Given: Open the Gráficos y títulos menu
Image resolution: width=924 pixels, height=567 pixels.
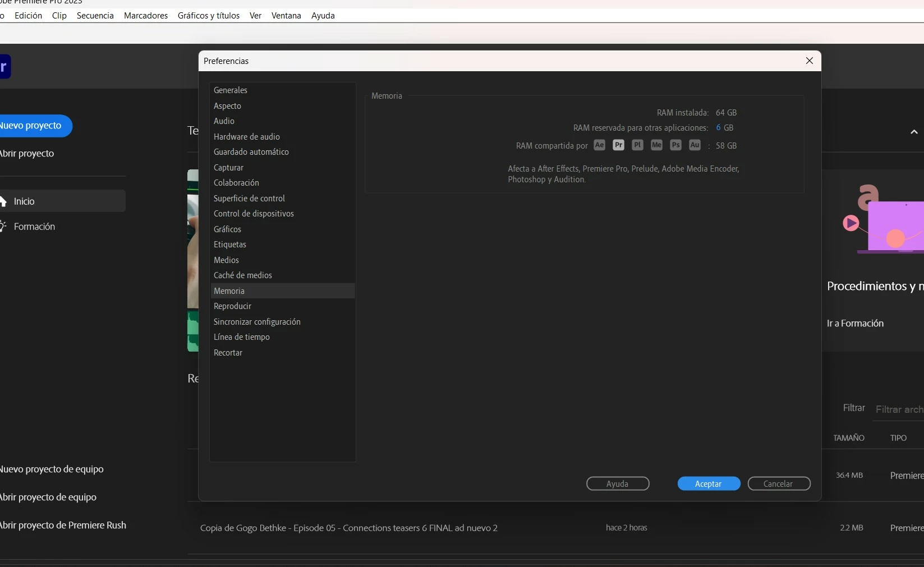Looking at the screenshot, I should pyautogui.click(x=209, y=16).
